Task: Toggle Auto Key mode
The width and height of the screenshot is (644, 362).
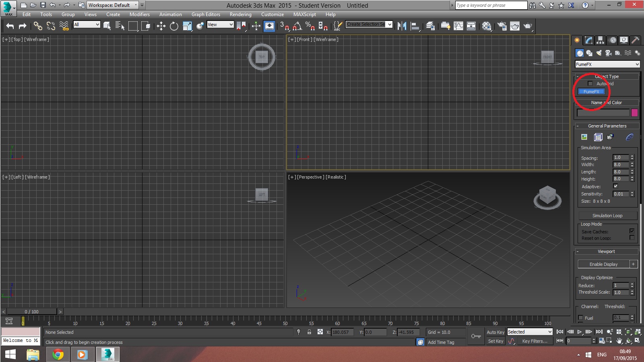Action: 495,332
